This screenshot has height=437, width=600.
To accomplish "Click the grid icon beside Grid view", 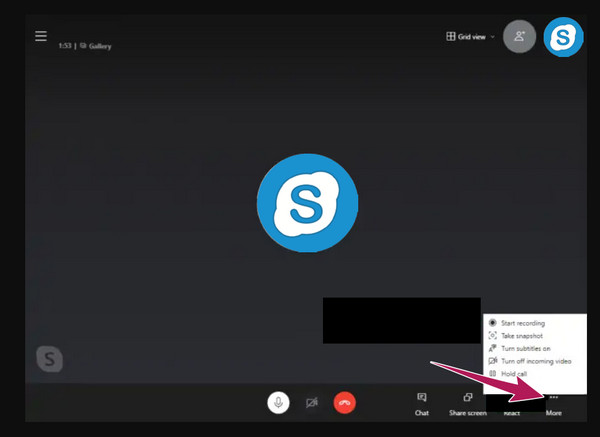I will (x=451, y=36).
